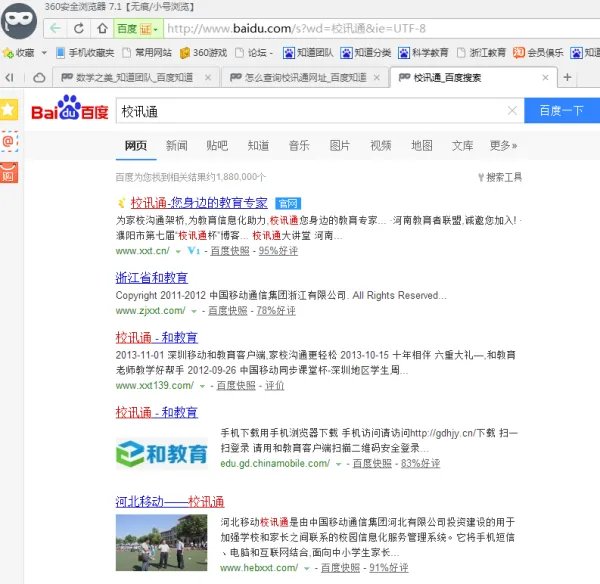The height and width of the screenshot is (584, 600).
Task: Select the 视频 search tab
Action: click(x=381, y=145)
